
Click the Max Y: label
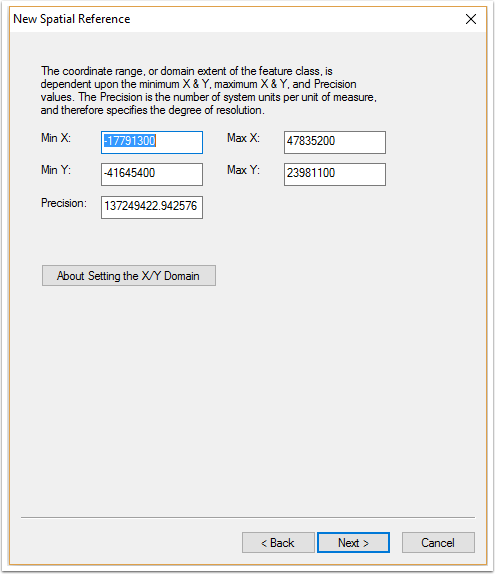(x=243, y=170)
